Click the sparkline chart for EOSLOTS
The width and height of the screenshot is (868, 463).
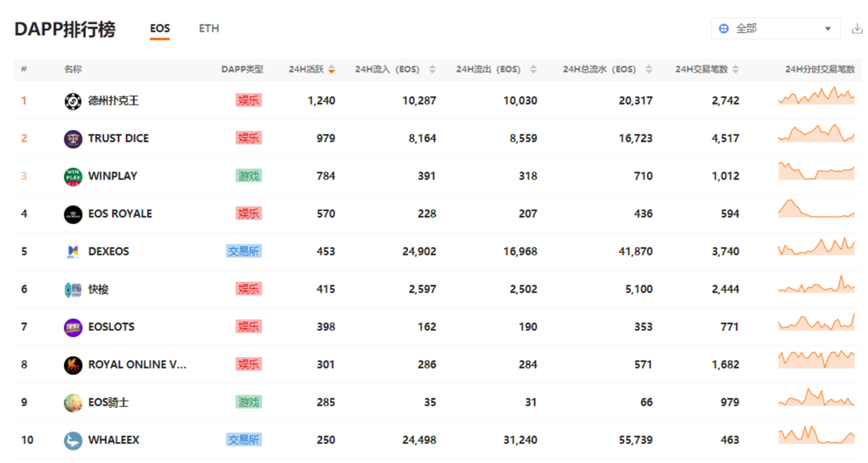(x=816, y=321)
